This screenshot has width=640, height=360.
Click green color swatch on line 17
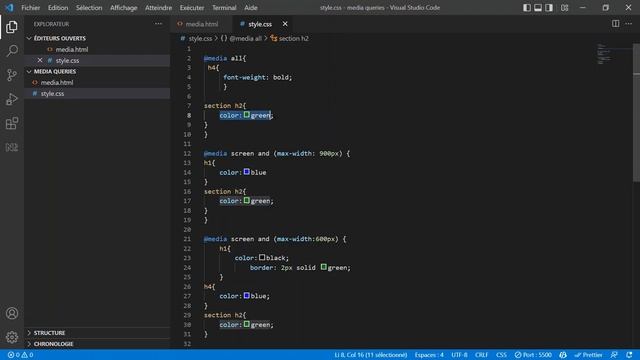pyautogui.click(x=247, y=200)
